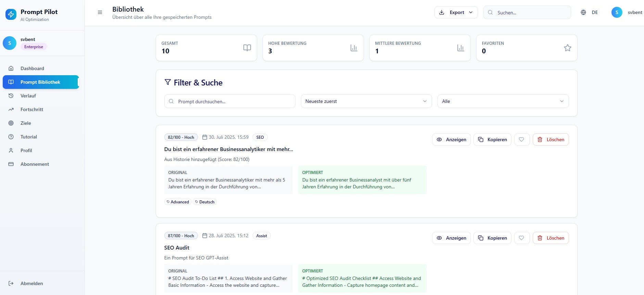The width and height of the screenshot is (644, 295).
Task: Click the Verlauf history clock icon
Action: click(11, 96)
